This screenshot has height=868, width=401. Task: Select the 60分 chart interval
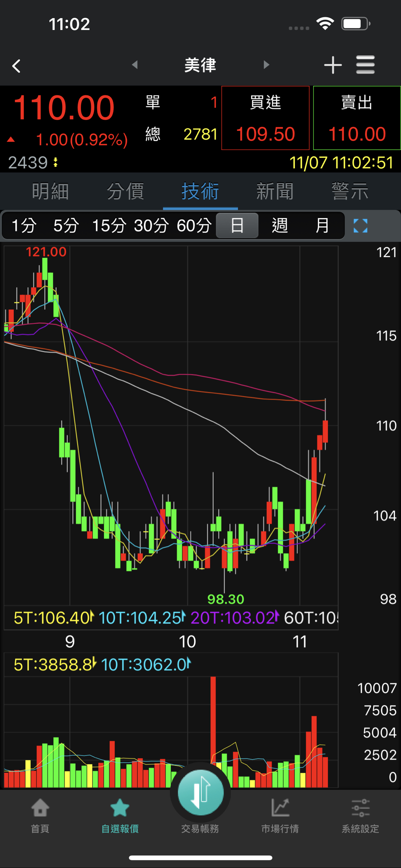pos(195,226)
